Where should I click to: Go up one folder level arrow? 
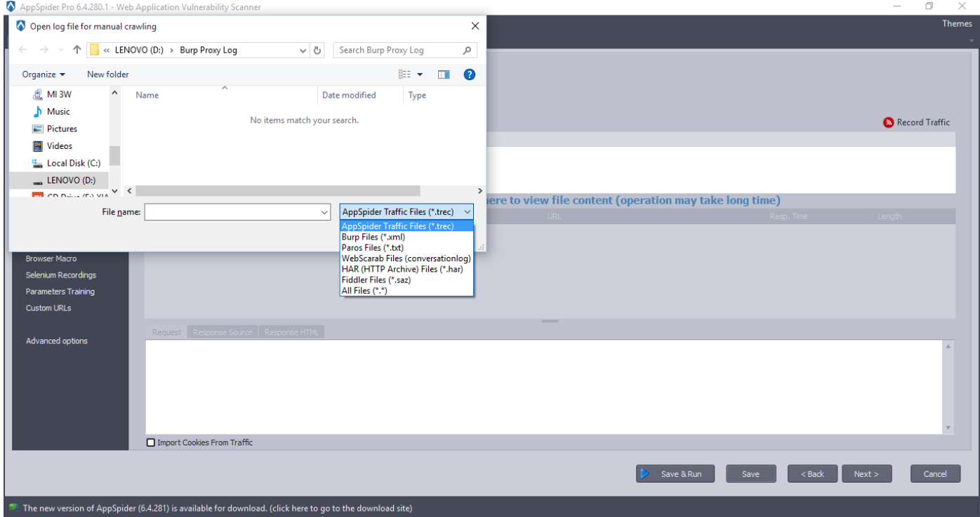coord(77,51)
